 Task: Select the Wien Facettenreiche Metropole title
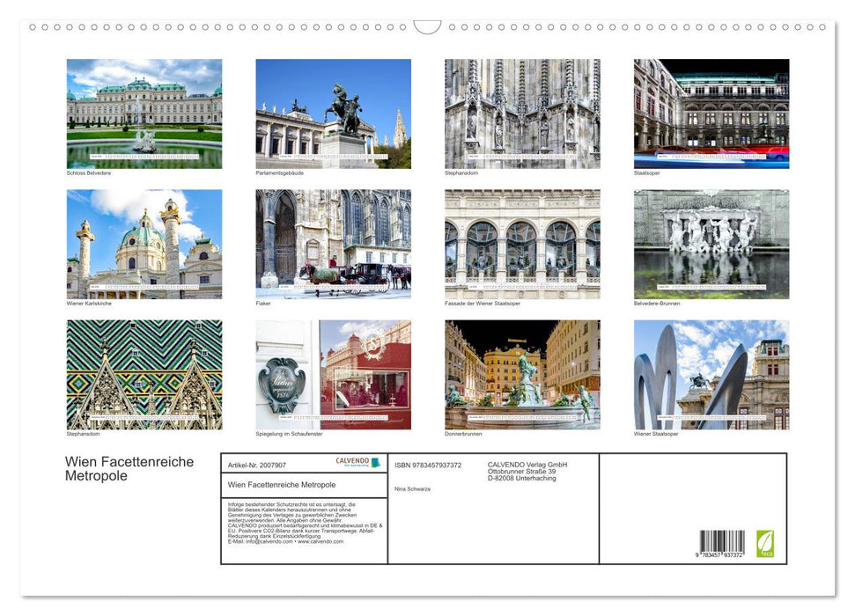tap(128, 466)
